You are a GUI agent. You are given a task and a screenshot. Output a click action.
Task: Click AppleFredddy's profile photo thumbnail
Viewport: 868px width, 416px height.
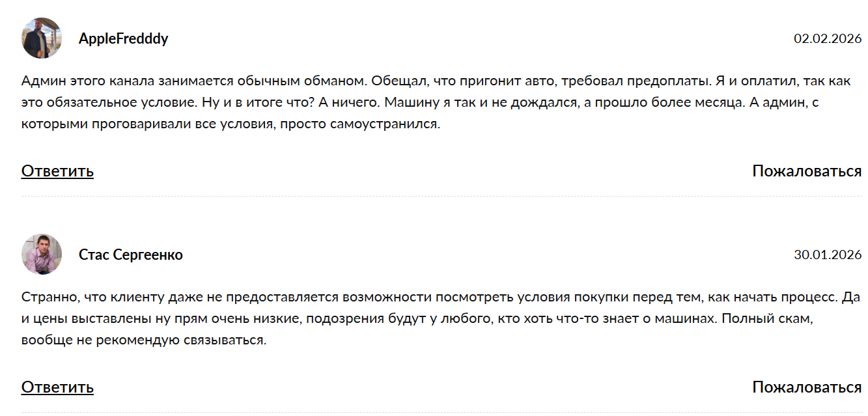click(x=42, y=38)
